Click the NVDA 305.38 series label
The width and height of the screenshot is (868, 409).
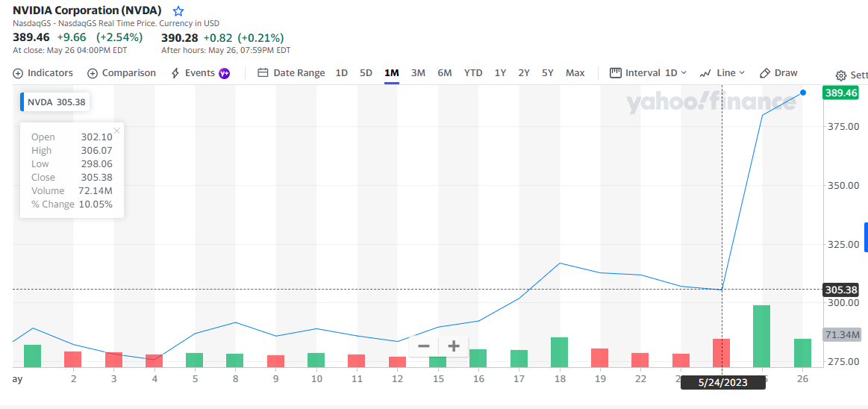coord(54,102)
